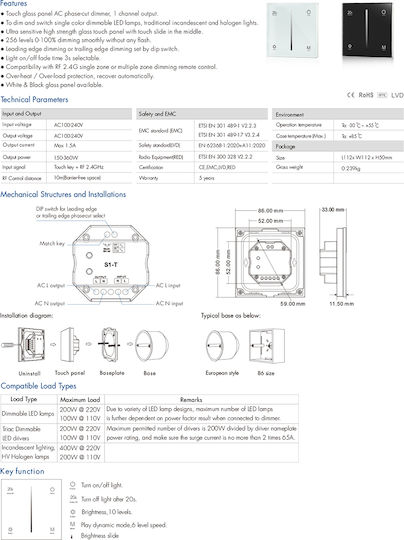404x540 pixels.
Task: Click the Compatible Load Types heading
Action: pos(38,386)
